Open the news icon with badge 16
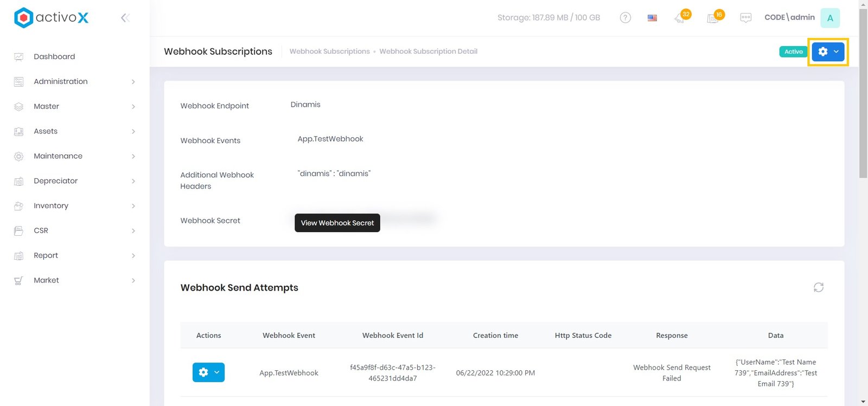Viewport: 868px width, 406px height. pyautogui.click(x=714, y=17)
